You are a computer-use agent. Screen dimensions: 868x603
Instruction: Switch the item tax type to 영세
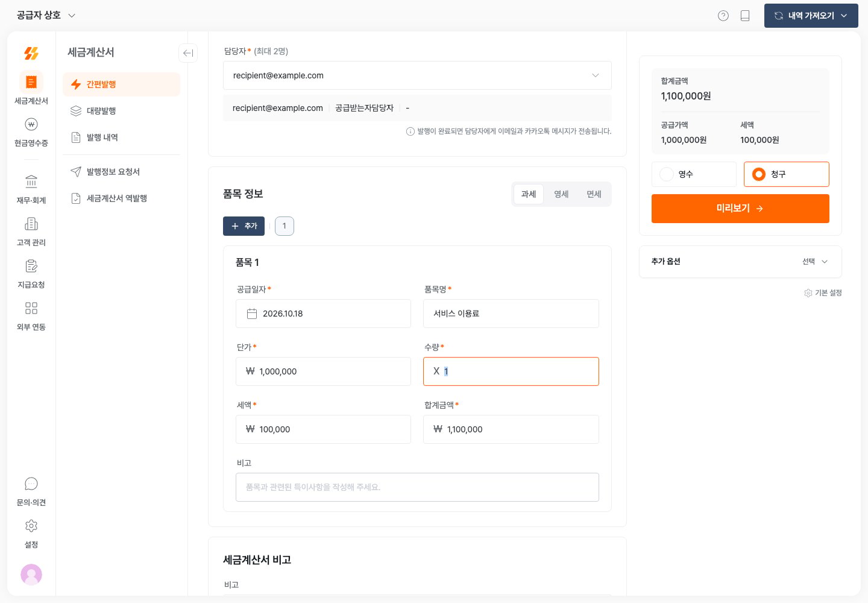tap(561, 194)
